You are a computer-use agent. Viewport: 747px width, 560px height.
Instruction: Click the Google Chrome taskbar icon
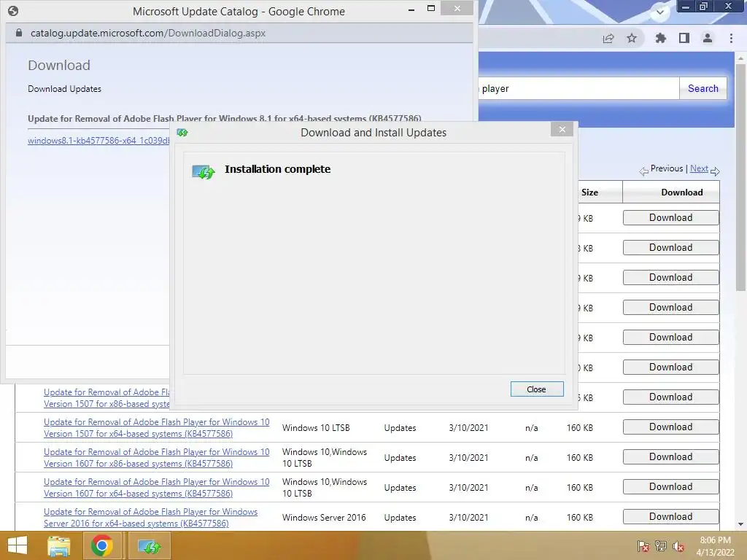[101, 545]
